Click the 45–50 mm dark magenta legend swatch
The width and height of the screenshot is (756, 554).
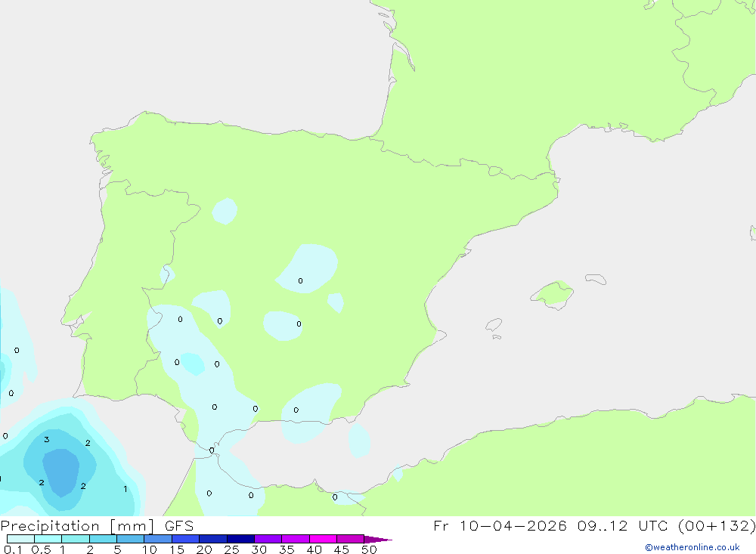(x=350, y=539)
